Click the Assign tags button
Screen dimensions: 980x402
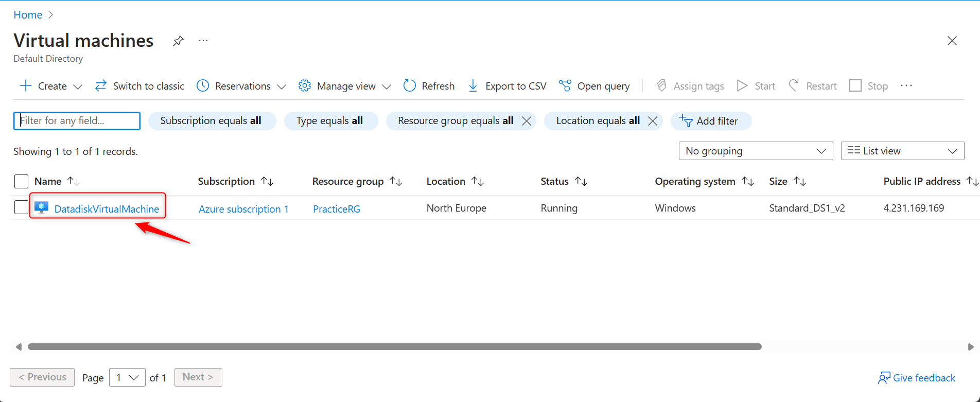tap(690, 86)
